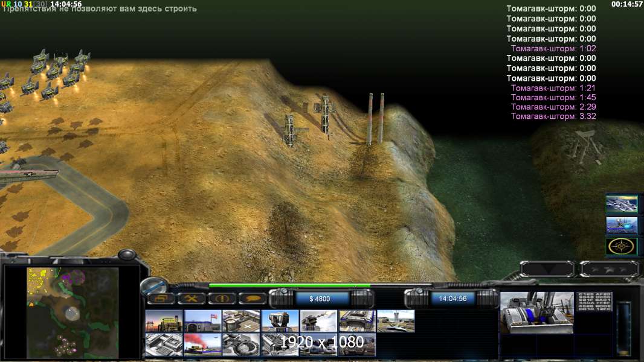The image size is (644, 362).
Task: Open Generals powers with three stars button
Action: (x=610, y=269)
